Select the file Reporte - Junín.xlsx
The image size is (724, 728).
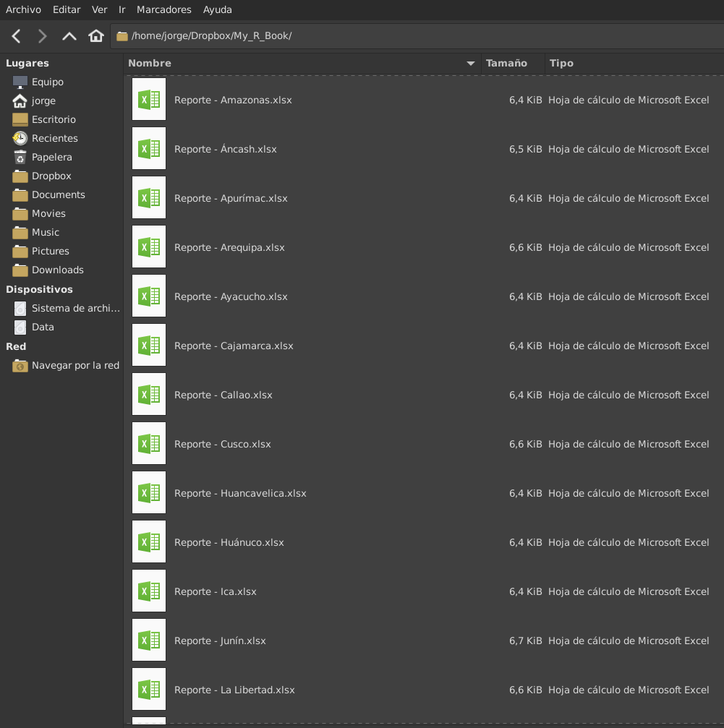pyautogui.click(x=220, y=641)
